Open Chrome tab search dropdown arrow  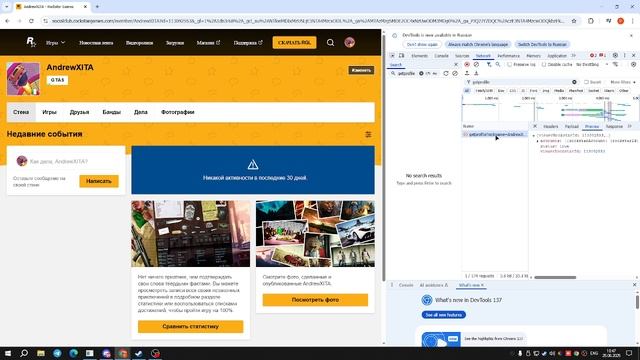[x=7, y=7]
